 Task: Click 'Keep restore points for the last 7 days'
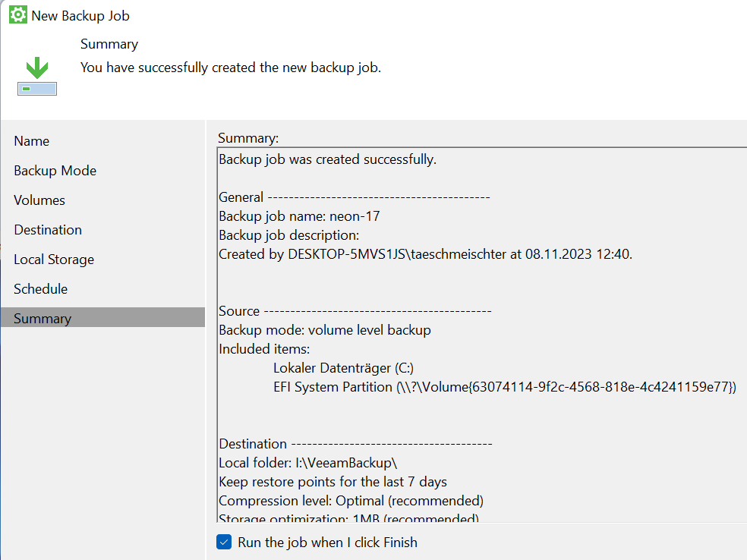333,482
